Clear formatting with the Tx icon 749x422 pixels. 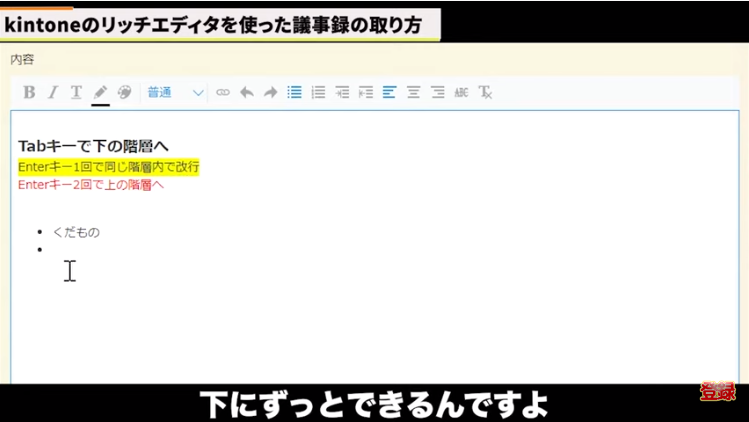point(485,92)
